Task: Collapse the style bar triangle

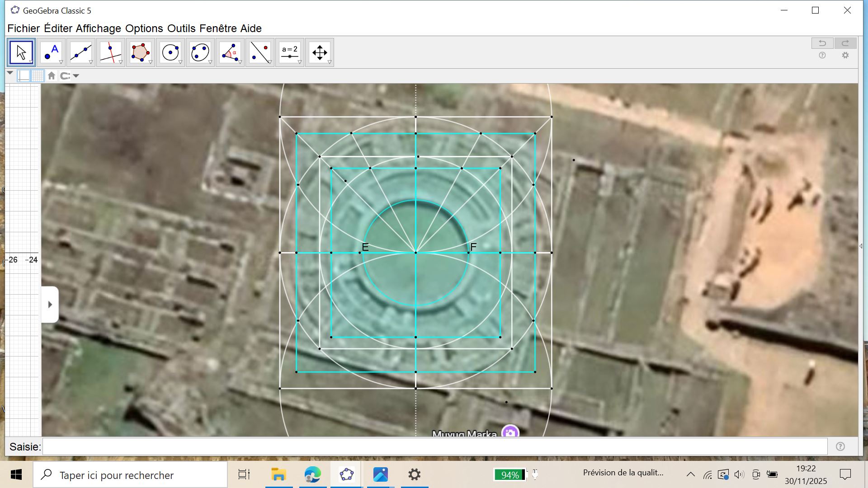Action: [x=10, y=73]
